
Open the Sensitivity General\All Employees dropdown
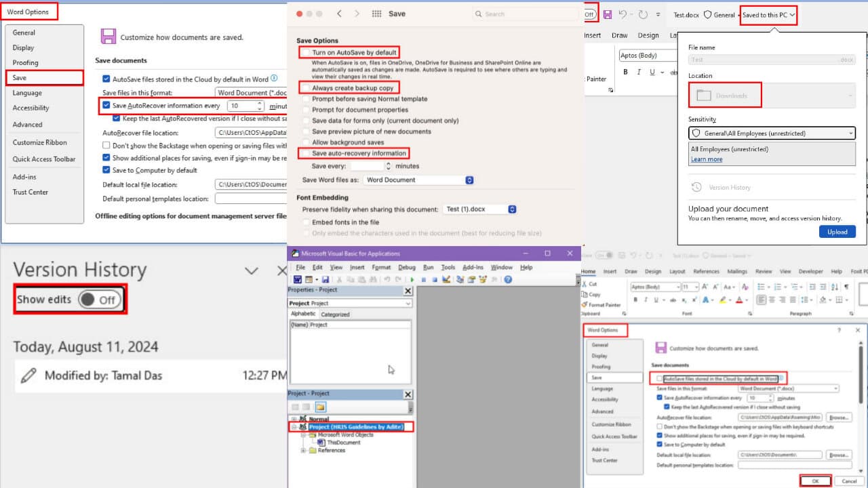pyautogui.click(x=772, y=134)
